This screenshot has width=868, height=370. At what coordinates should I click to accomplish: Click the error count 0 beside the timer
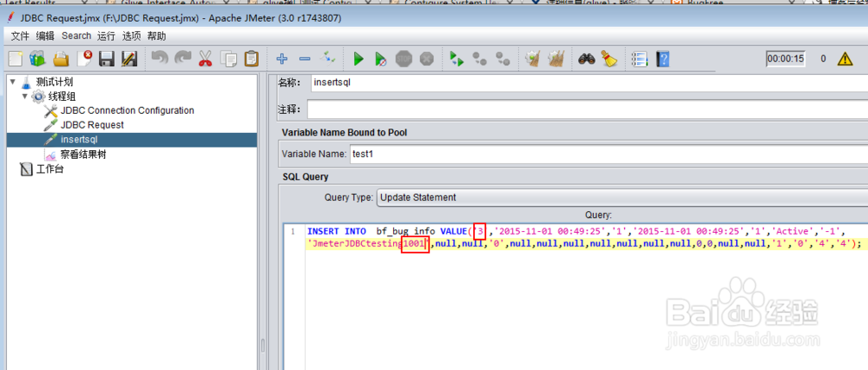[823, 58]
